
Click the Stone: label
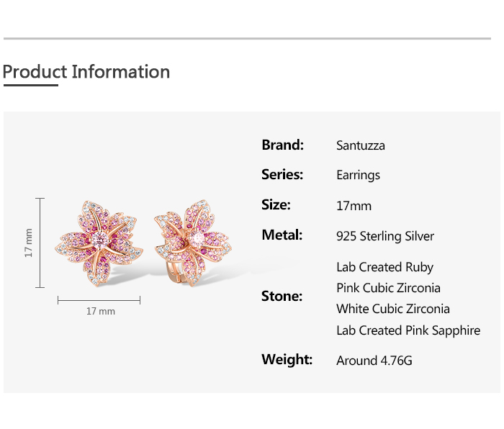(x=282, y=297)
